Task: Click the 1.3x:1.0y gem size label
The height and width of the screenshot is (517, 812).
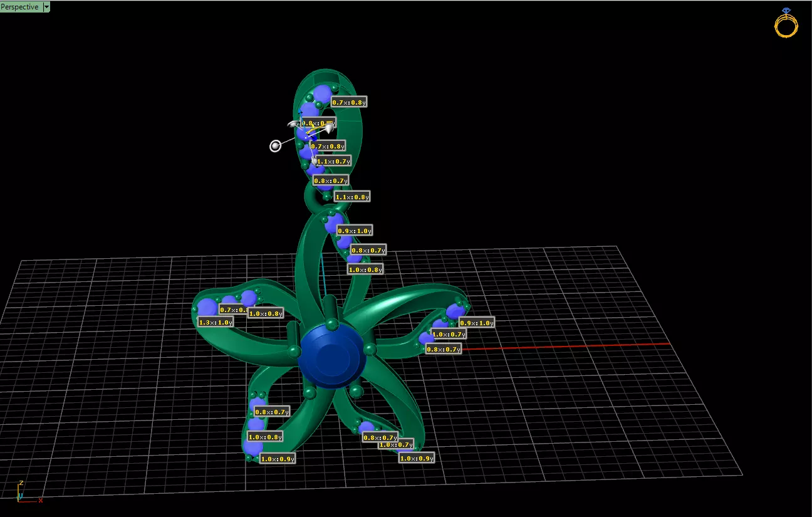Action: pyautogui.click(x=216, y=322)
